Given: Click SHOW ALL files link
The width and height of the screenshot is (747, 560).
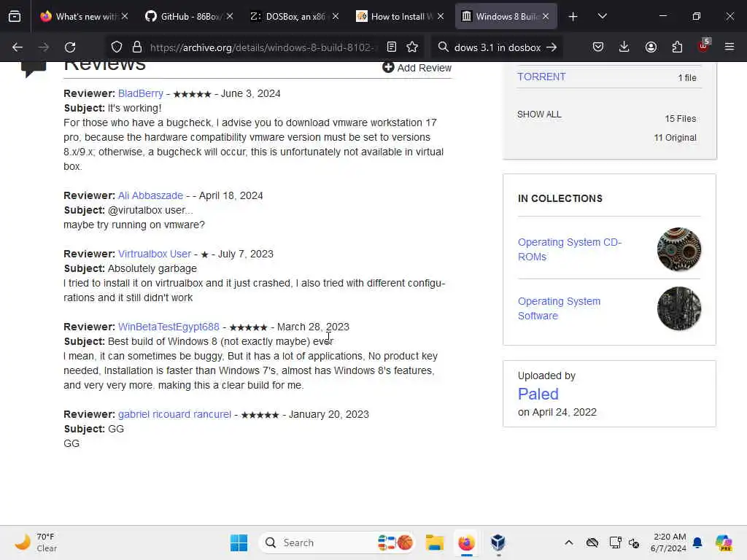Looking at the screenshot, I should point(539,114).
